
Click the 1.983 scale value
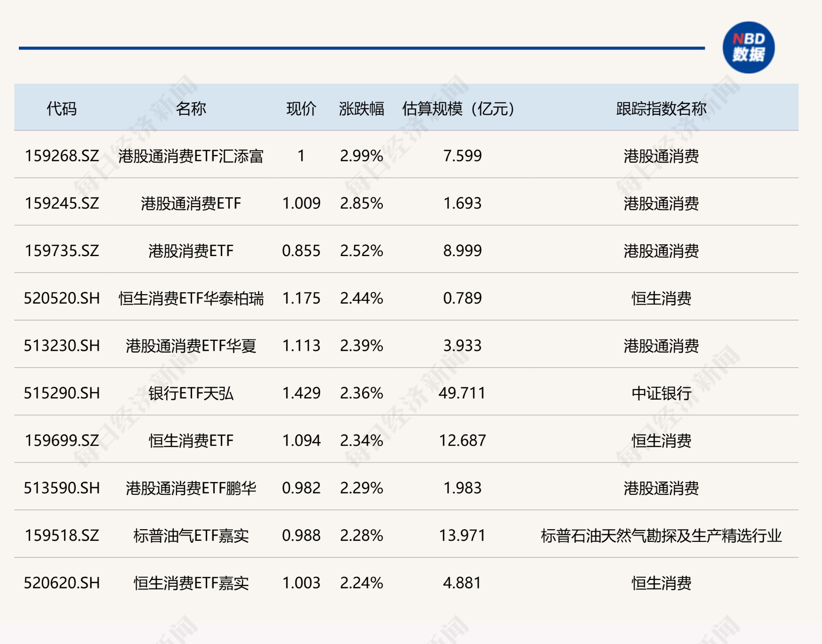coord(462,488)
